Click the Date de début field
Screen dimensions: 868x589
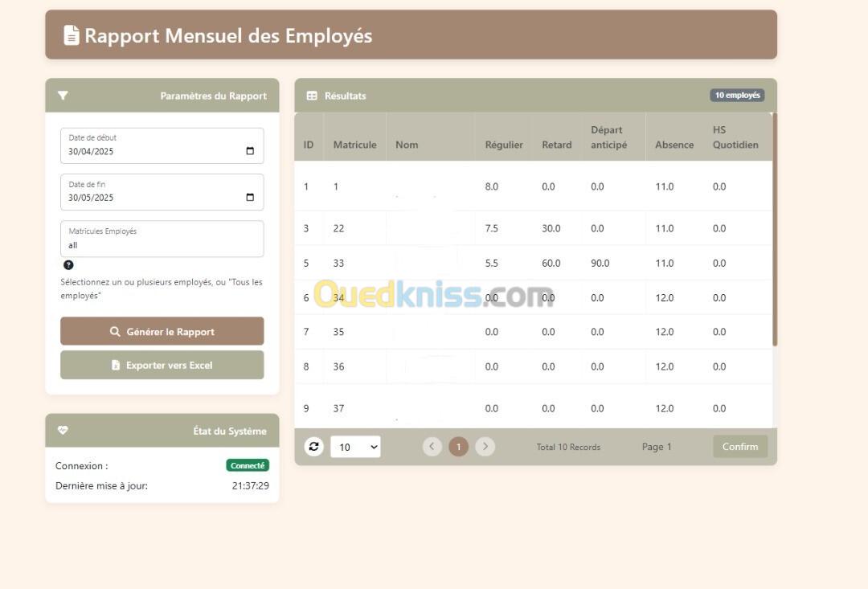pos(153,151)
